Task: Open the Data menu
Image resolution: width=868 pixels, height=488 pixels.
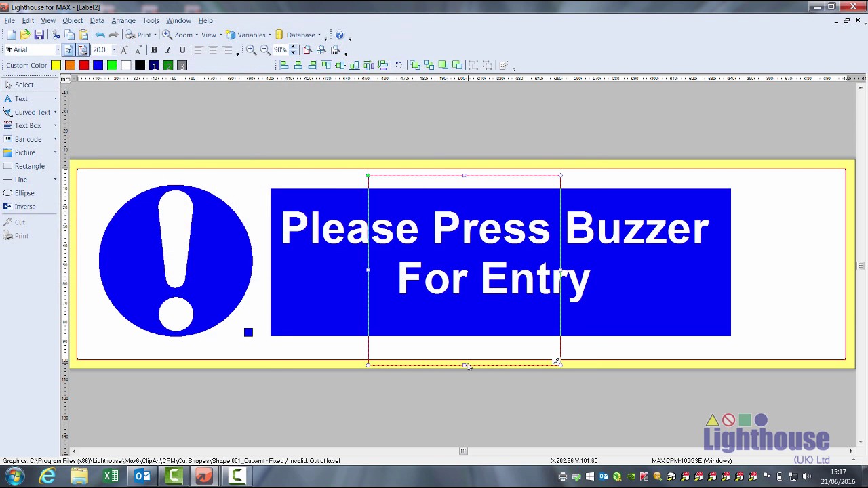Action: (x=97, y=20)
